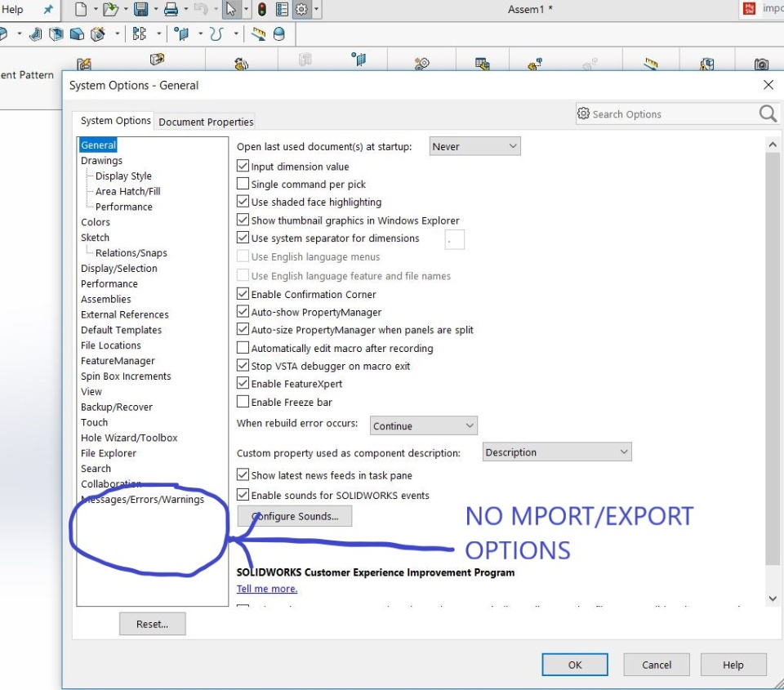Click the New document icon

click(x=81, y=9)
